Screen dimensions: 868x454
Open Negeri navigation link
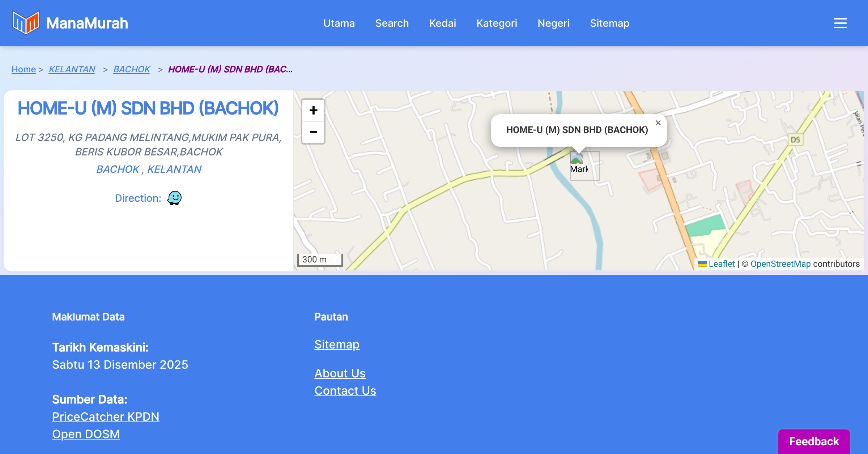pyautogui.click(x=553, y=23)
